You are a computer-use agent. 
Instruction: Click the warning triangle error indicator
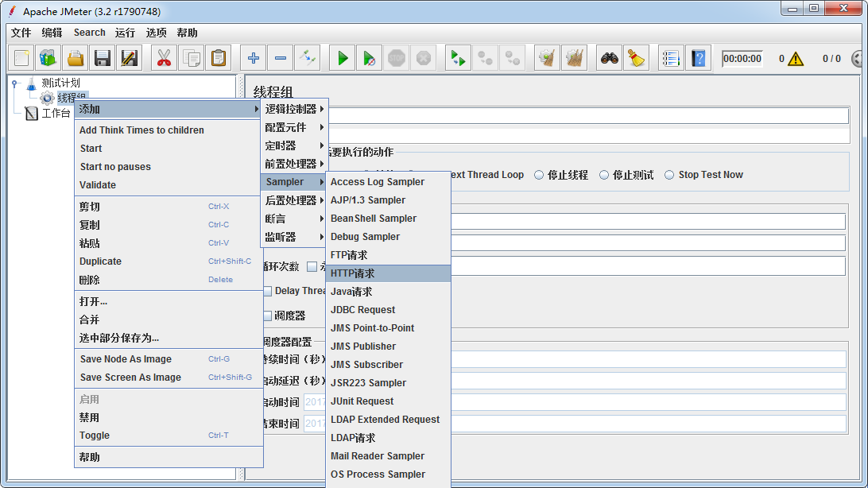[x=796, y=59]
